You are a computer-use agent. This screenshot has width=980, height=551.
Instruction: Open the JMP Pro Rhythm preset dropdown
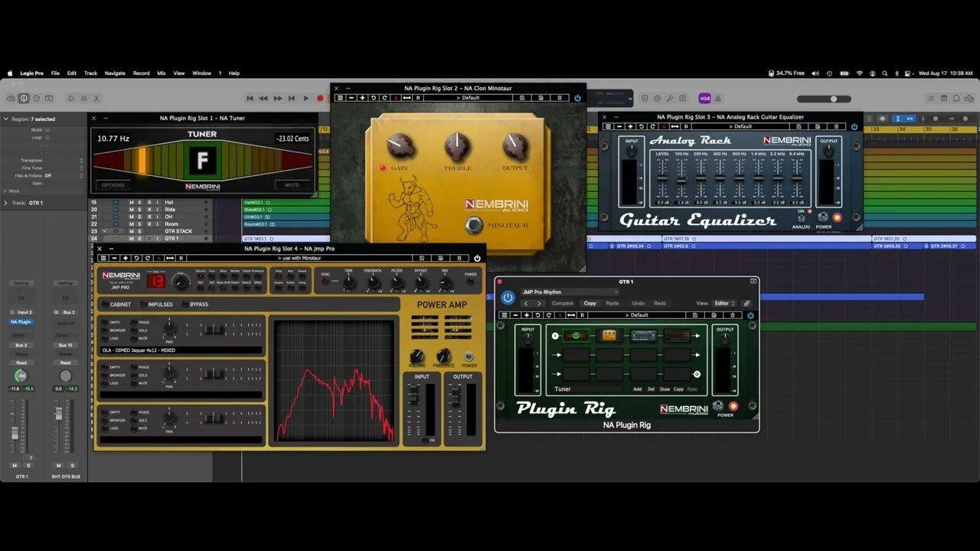pyautogui.click(x=570, y=292)
